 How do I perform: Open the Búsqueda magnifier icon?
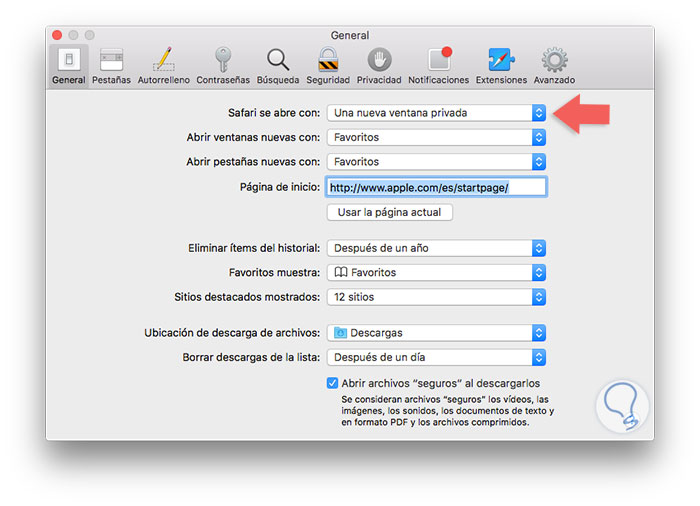[278, 60]
